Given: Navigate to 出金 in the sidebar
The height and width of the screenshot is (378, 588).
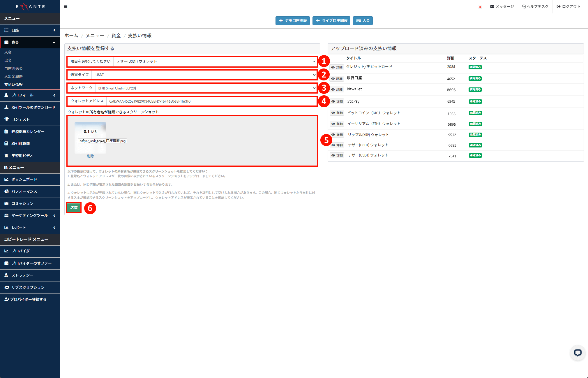Looking at the screenshot, I should [8, 60].
